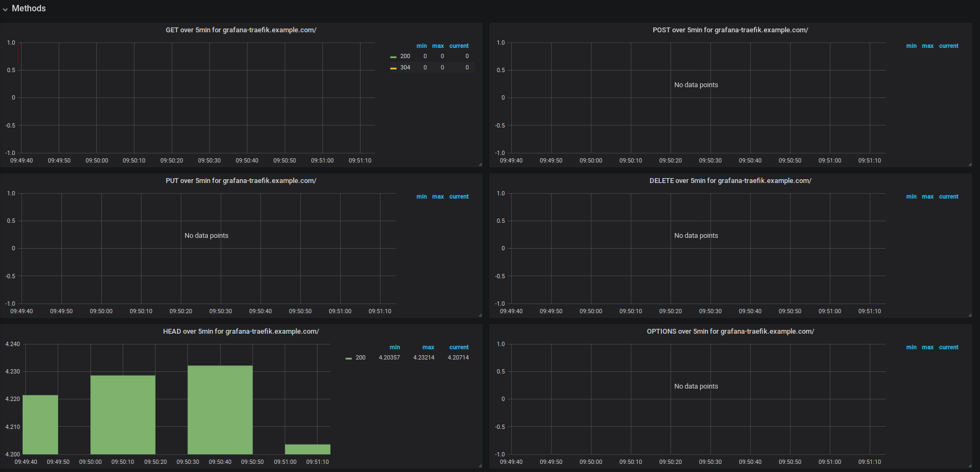Click the POST panel resize handle
The height and width of the screenshot is (472, 980).
[970, 164]
